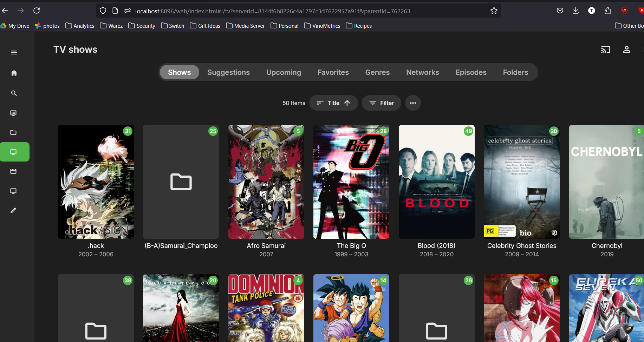Open Celebrity Ghost Stories title link

click(522, 246)
